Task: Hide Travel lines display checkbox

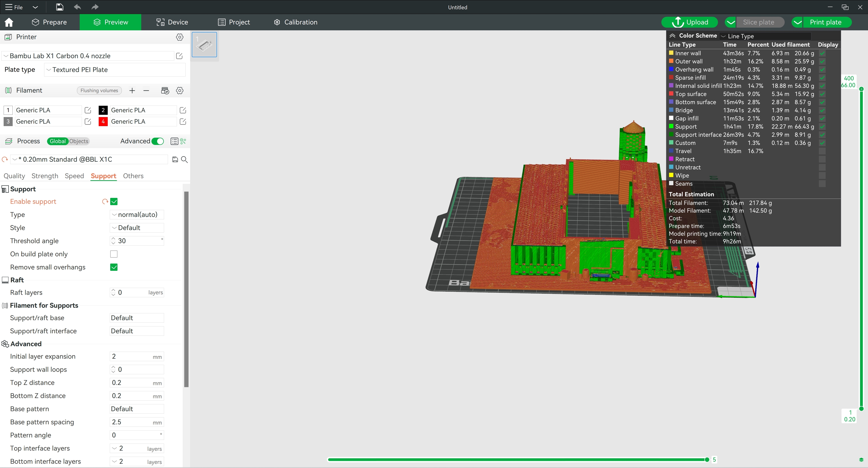Action: point(822,151)
